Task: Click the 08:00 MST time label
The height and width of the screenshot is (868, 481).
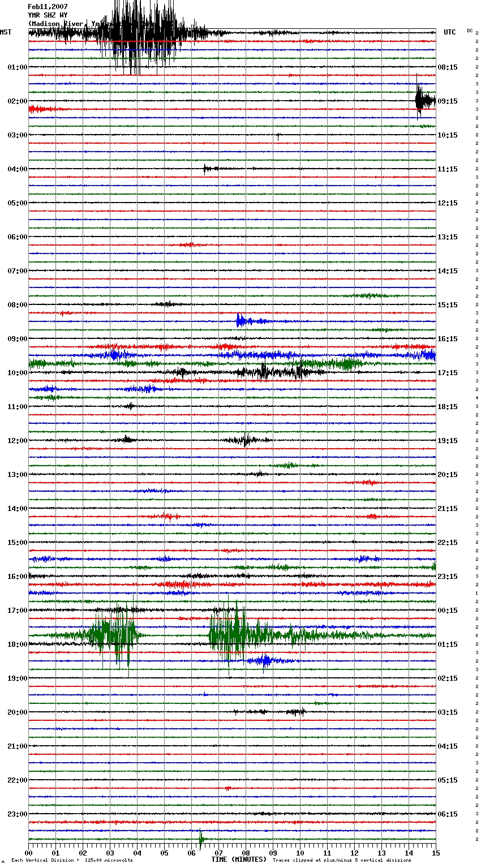Action: coord(18,305)
